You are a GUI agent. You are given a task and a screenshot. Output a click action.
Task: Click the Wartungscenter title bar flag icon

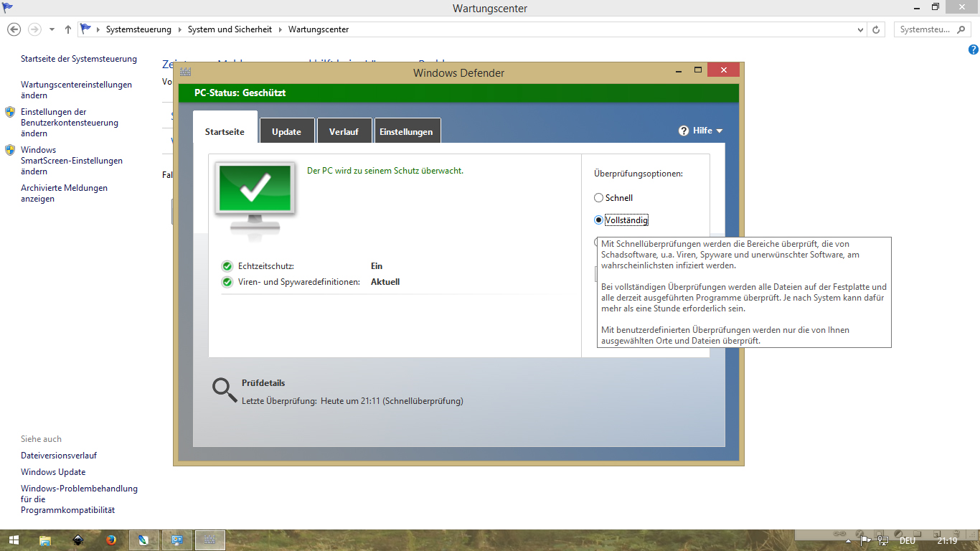point(9,8)
